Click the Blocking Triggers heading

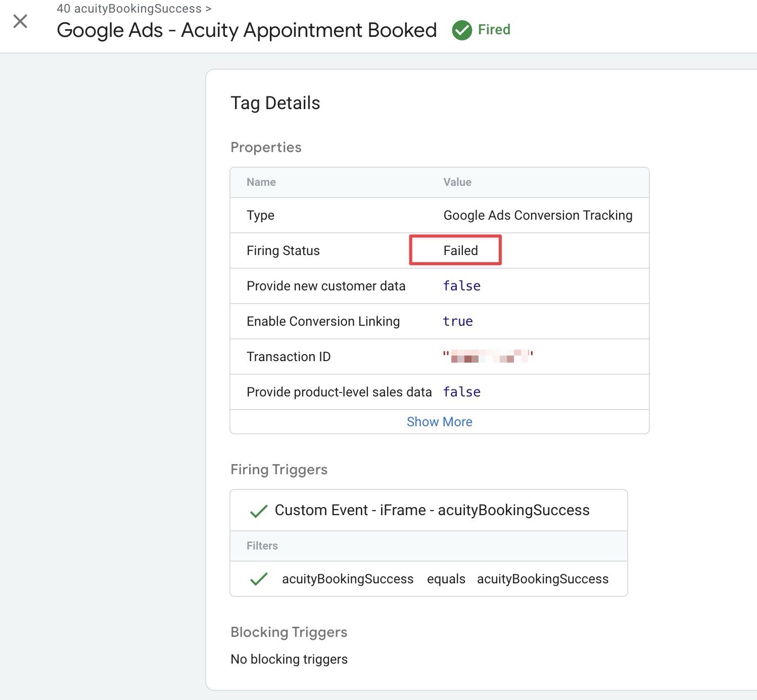point(289,632)
